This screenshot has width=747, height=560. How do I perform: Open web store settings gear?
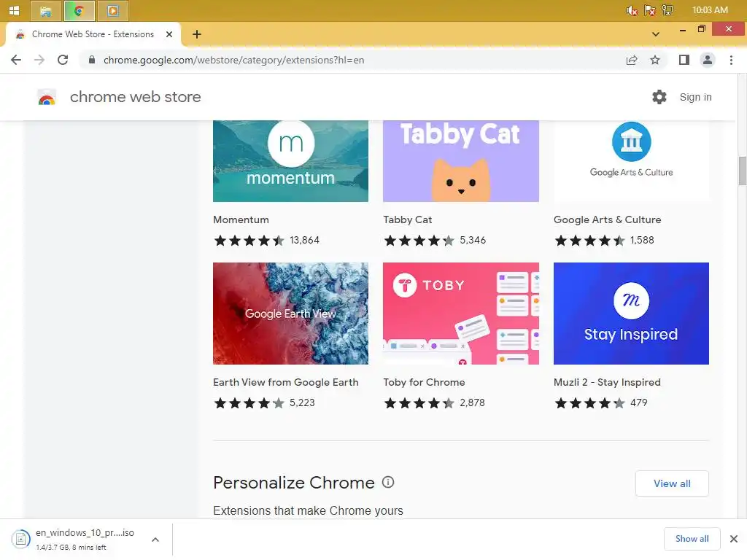coord(659,97)
